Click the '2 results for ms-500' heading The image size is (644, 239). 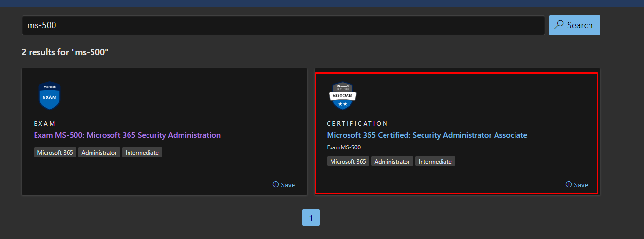coord(65,52)
